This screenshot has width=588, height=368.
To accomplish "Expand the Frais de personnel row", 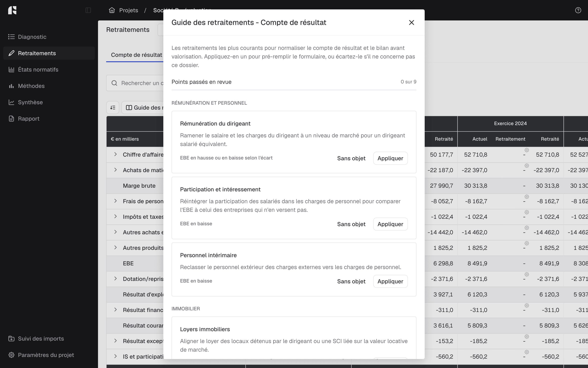I will [x=116, y=201].
